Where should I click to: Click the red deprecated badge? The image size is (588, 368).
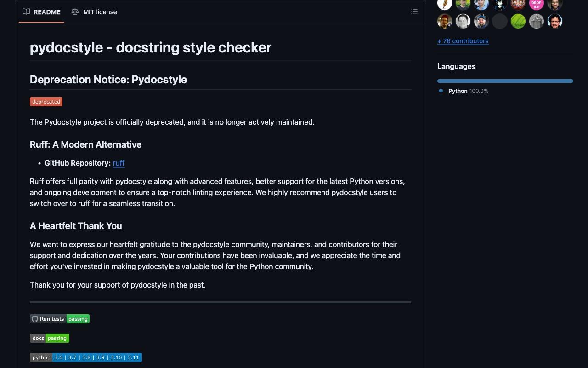46,102
